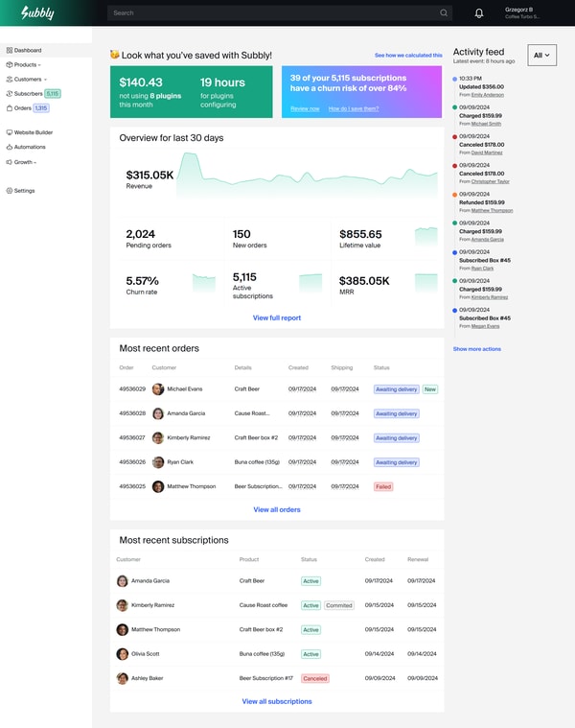Open Subscribers page in sidebar
The width and height of the screenshot is (575, 728).
pyautogui.click(x=29, y=94)
